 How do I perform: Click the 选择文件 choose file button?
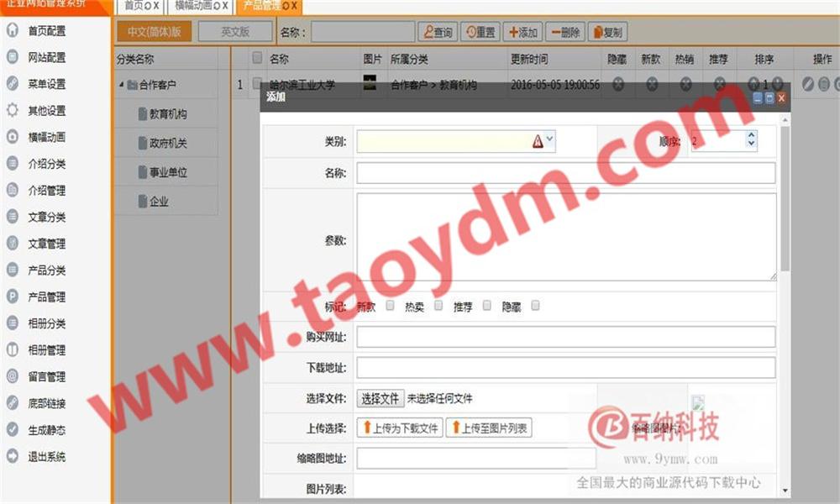[x=380, y=398]
